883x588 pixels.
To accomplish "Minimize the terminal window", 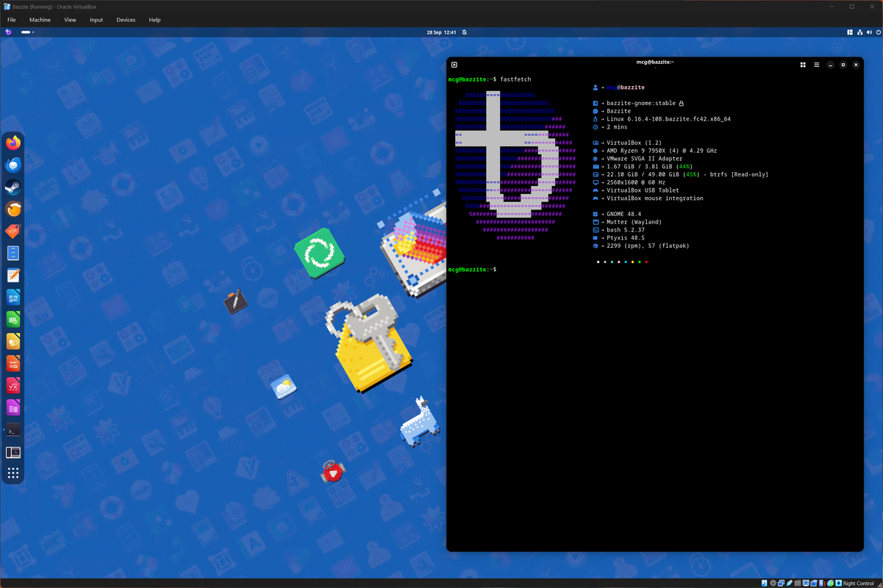I will point(830,65).
